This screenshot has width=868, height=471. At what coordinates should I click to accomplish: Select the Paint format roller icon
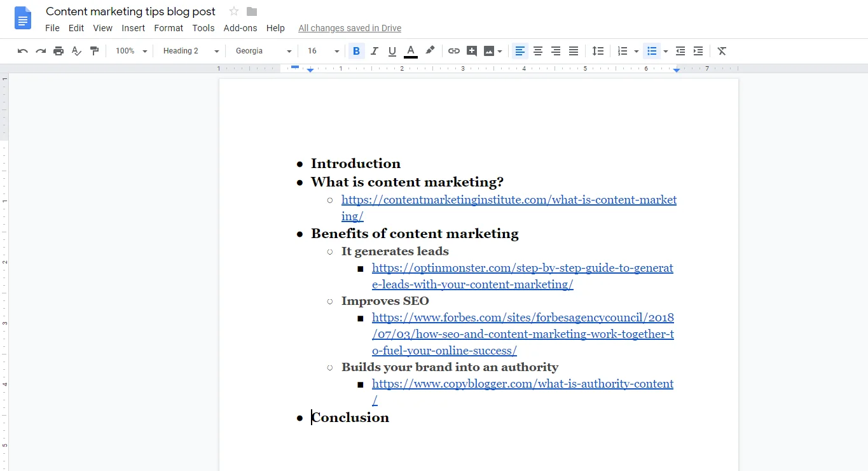coord(94,51)
